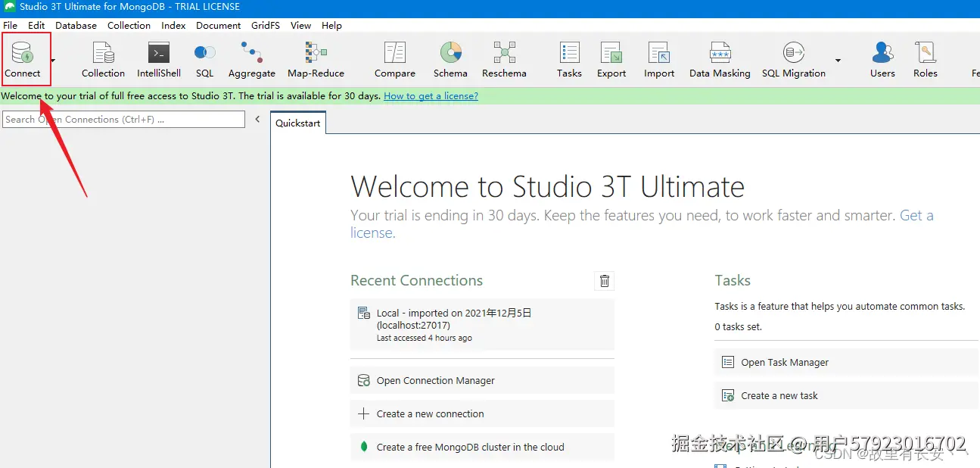980x468 pixels.
Task: Click Open Task Manager button
Action: click(847, 363)
